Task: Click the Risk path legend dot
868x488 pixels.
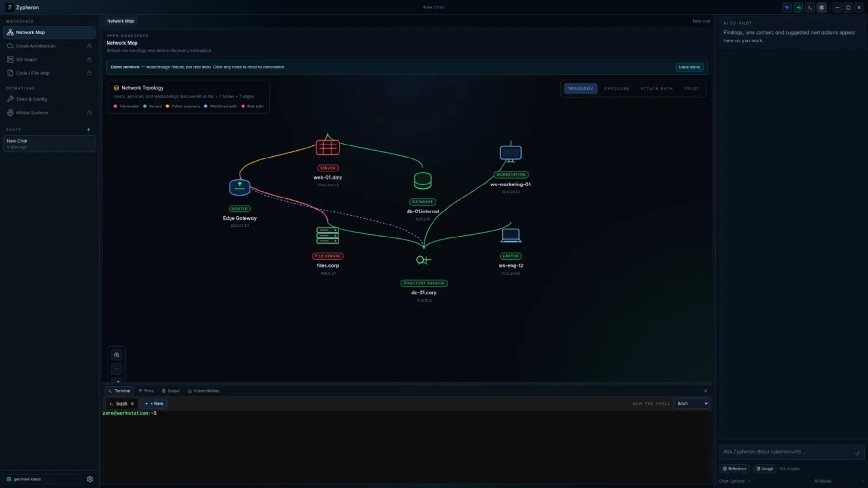Action: coord(243,106)
